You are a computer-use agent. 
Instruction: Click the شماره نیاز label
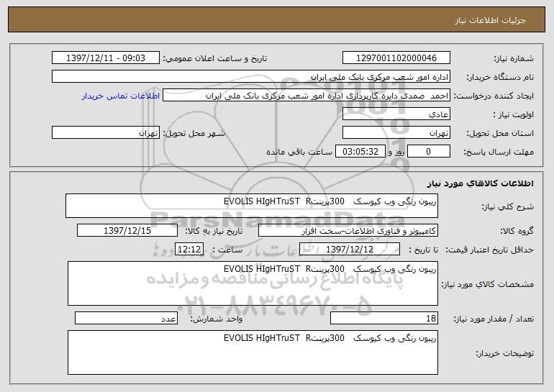pyautogui.click(x=514, y=59)
